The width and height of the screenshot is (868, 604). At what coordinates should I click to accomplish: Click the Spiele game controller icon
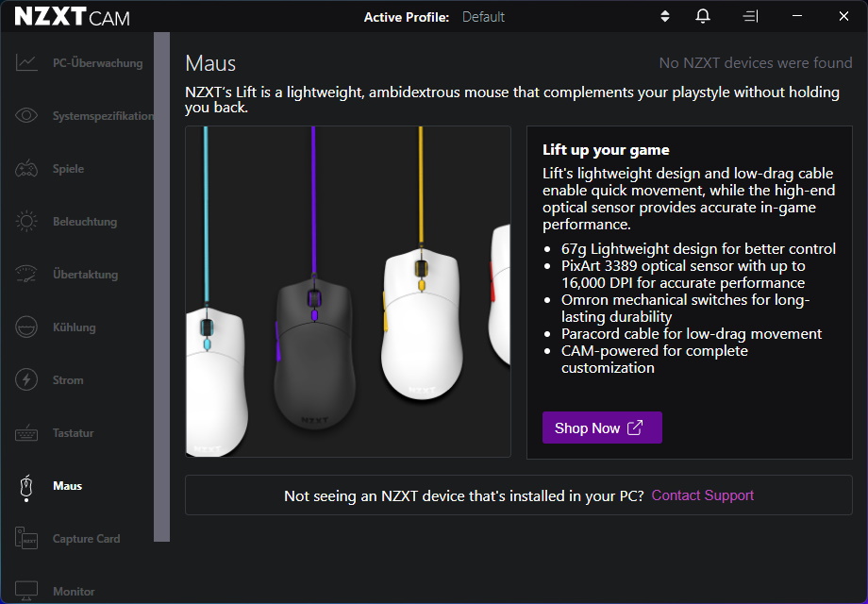(x=25, y=168)
